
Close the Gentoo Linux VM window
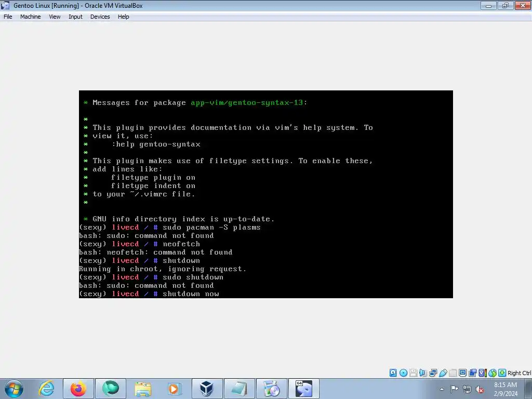coord(523,5)
